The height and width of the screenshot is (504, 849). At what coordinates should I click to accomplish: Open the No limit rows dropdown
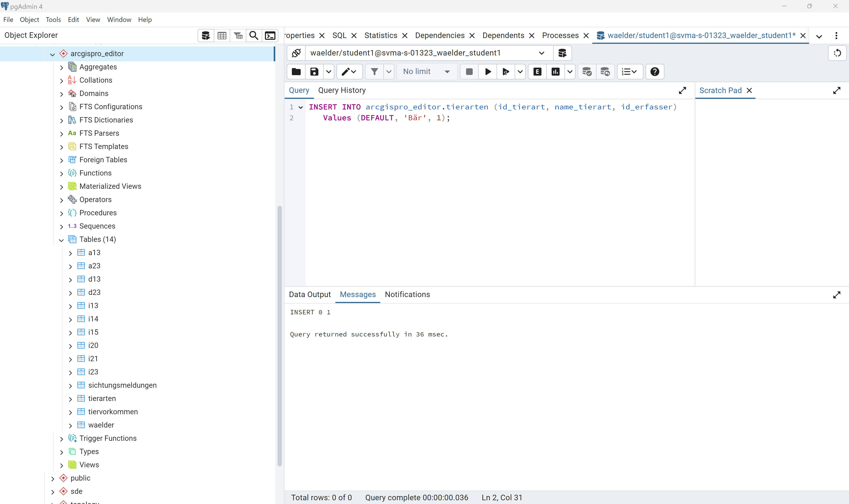coord(426,72)
